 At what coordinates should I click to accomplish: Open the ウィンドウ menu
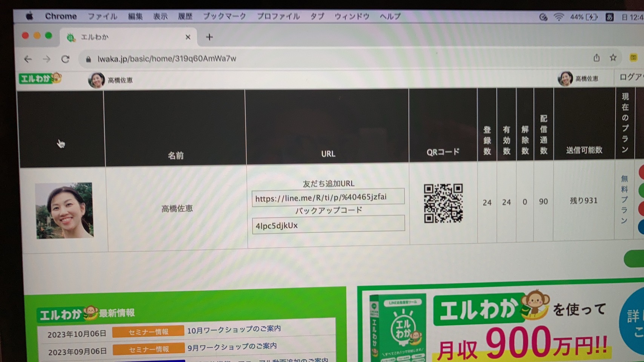pyautogui.click(x=352, y=16)
